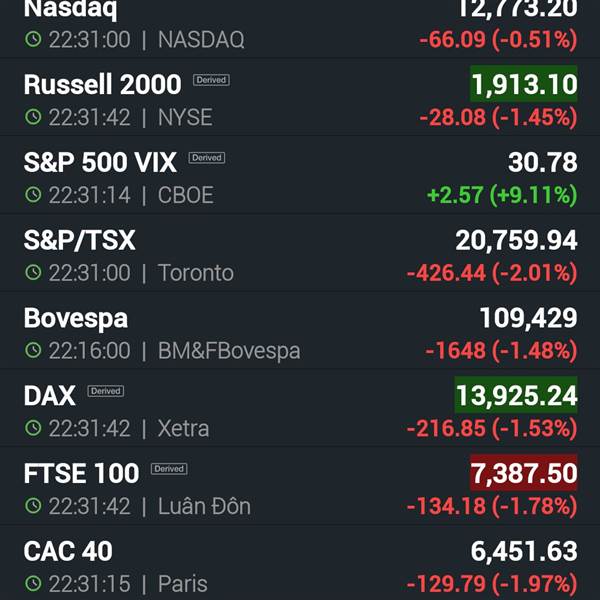Click the clock icon under Russell 2000
This screenshot has width=600, height=600.
33,117
